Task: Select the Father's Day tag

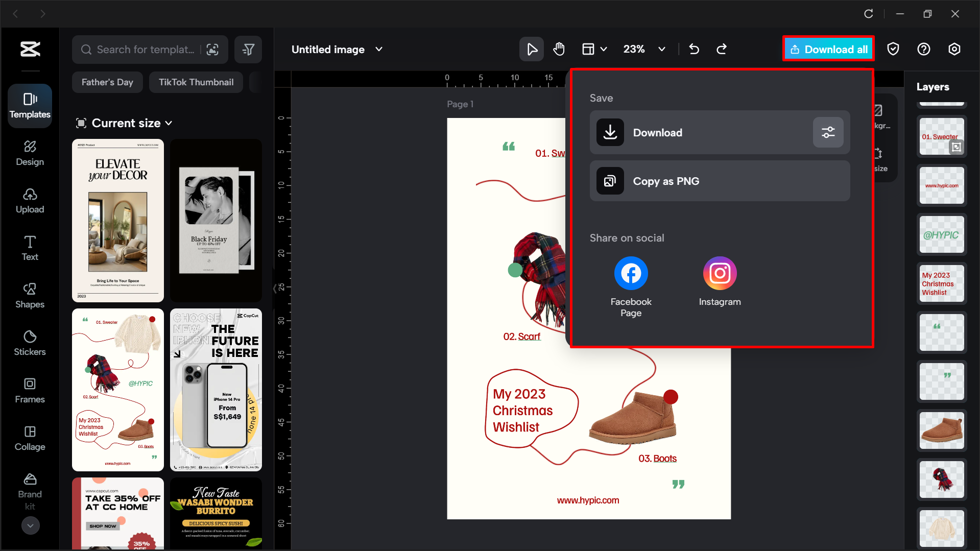Action: pyautogui.click(x=107, y=82)
